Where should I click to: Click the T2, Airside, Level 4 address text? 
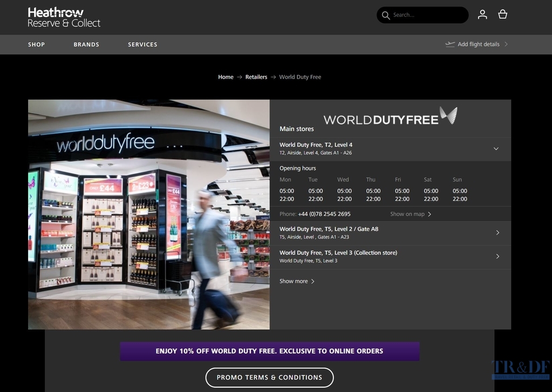pos(316,153)
